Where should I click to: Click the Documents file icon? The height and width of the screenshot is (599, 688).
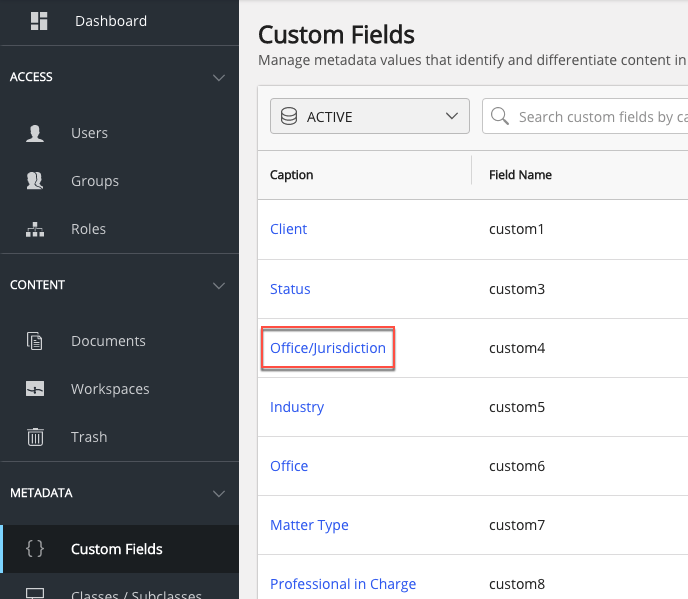point(35,341)
